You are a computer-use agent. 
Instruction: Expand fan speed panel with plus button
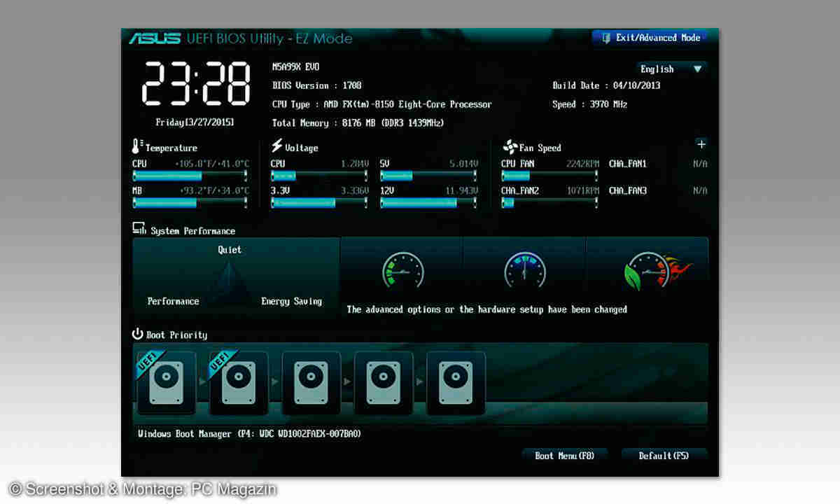(x=701, y=144)
